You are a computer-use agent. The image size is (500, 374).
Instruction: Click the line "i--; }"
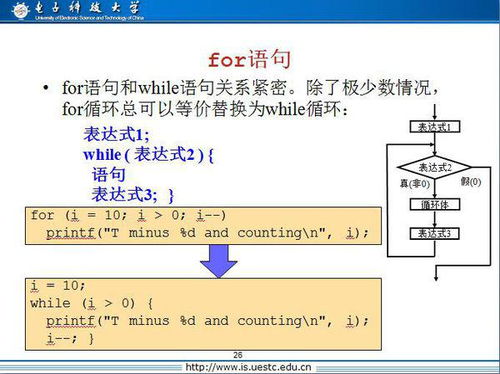[71, 339]
